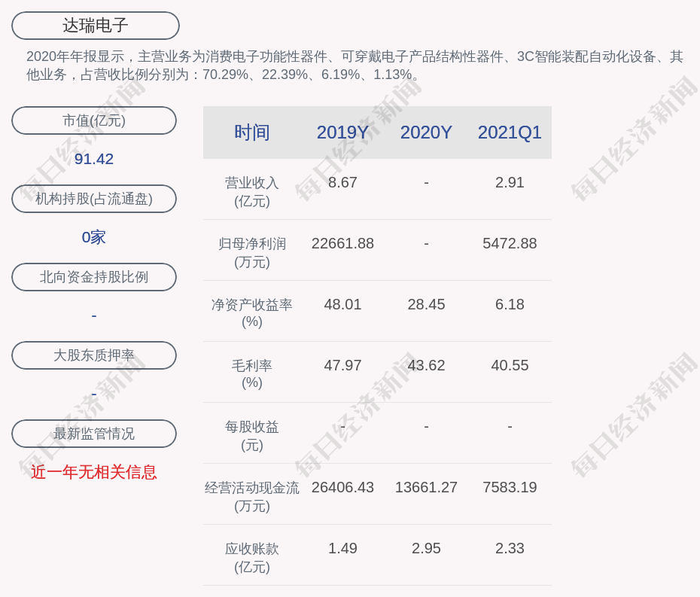This screenshot has height=597, width=700.
Task: Select the 47.97 gross margin cell
Action: tap(342, 366)
